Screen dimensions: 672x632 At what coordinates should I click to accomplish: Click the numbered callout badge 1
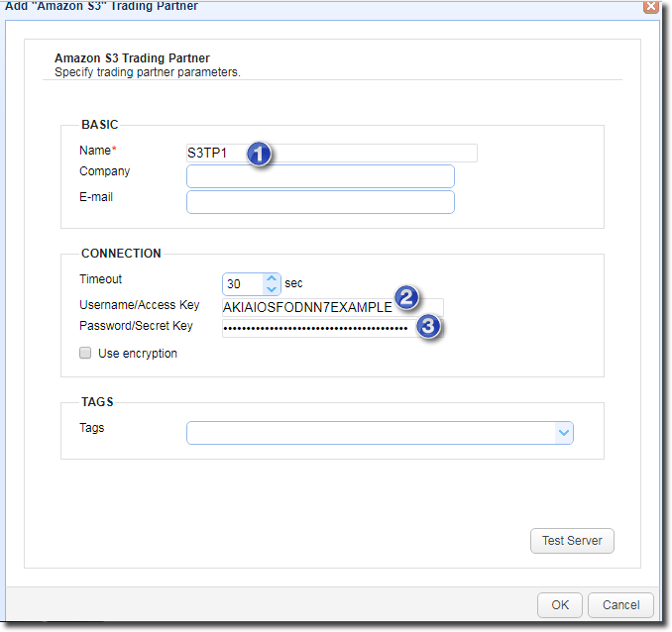(x=260, y=154)
